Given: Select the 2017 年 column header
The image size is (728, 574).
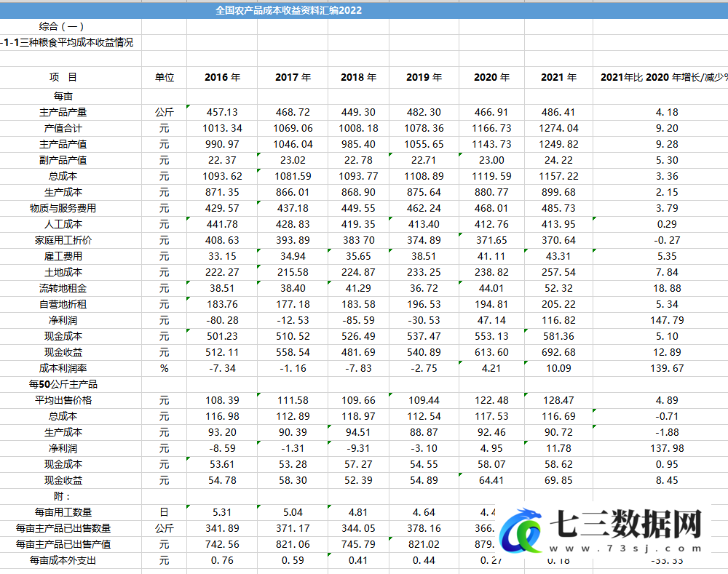Looking at the screenshot, I should click(x=293, y=78).
